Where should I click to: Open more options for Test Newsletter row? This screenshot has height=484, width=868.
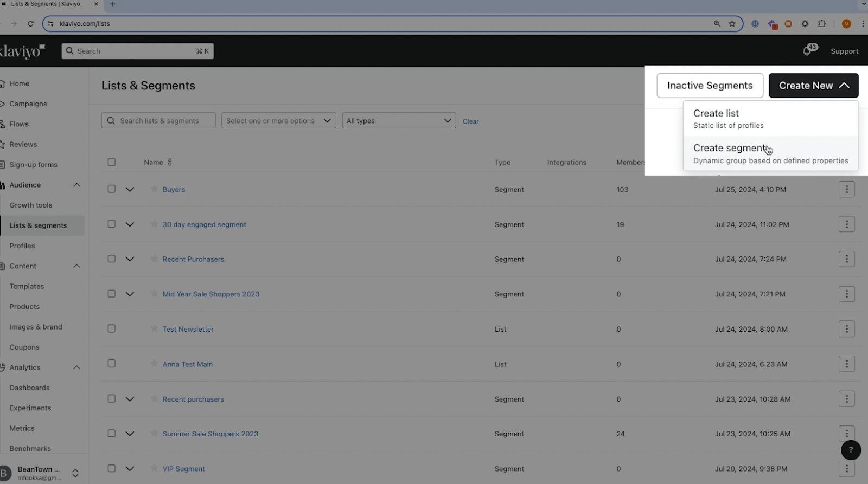[846, 329]
